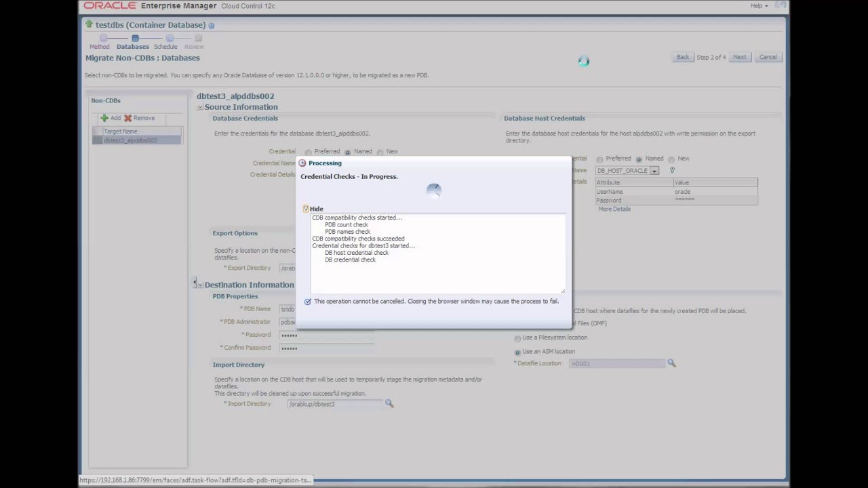This screenshot has width=868, height=488.
Task: Click the Next button
Action: tap(740, 57)
